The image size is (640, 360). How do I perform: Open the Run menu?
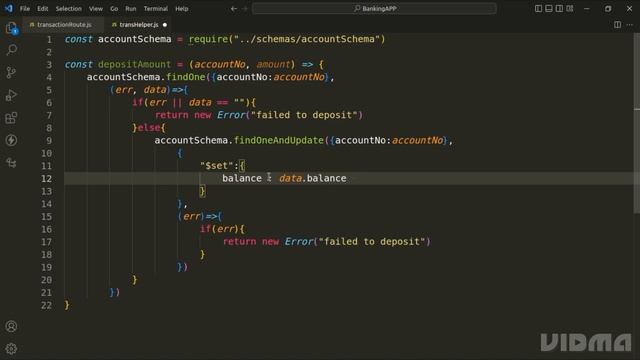[x=131, y=9]
